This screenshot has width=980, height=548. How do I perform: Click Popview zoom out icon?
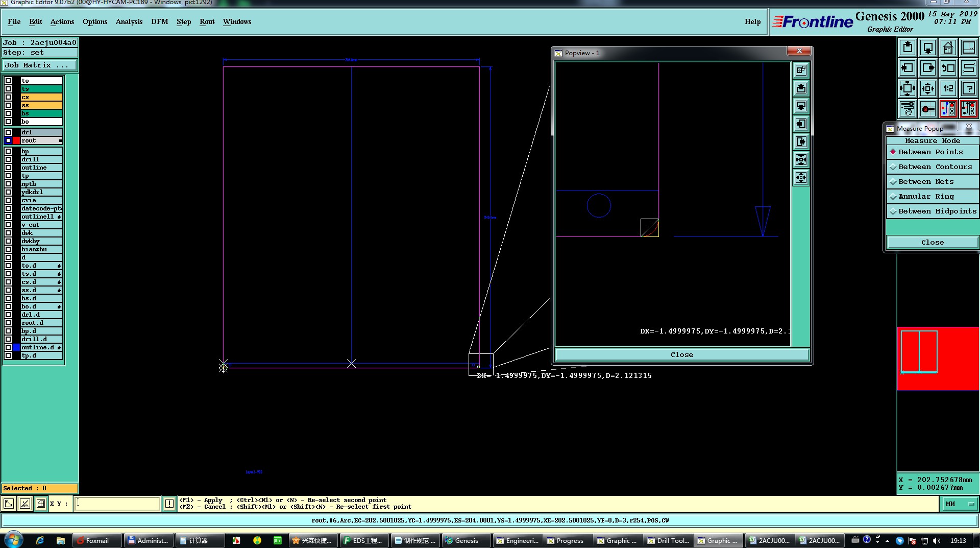pyautogui.click(x=801, y=177)
